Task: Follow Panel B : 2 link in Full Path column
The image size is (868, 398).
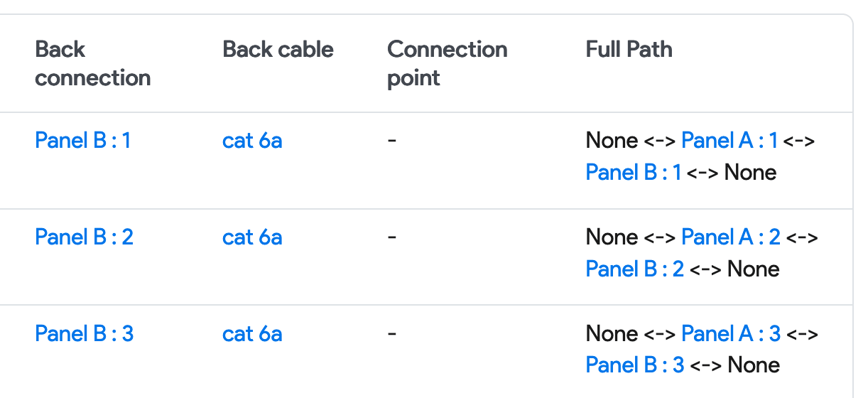Action: click(x=634, y=269)
